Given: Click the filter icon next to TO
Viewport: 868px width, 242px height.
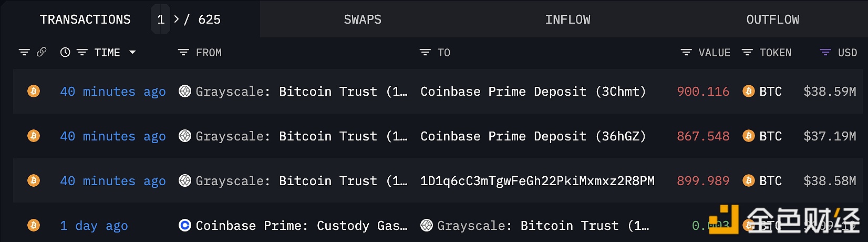Looking at the screenshot, I should tap(425, 52).
